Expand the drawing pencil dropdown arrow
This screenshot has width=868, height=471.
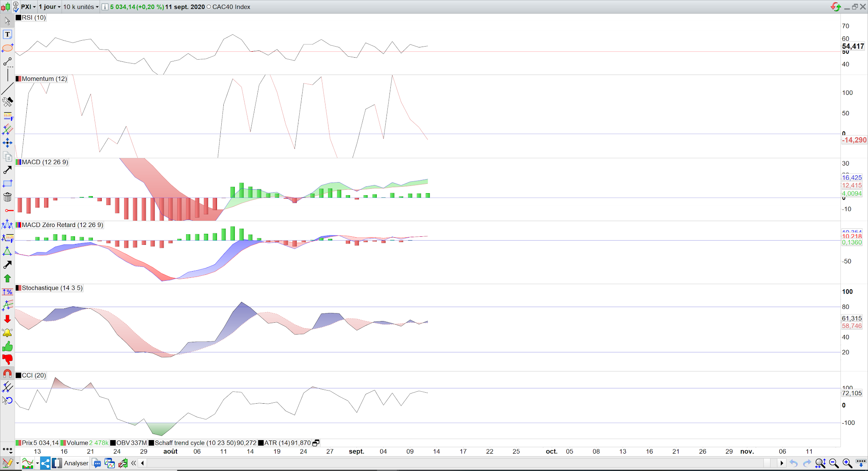pyautogui.click(x=17, y=463)
